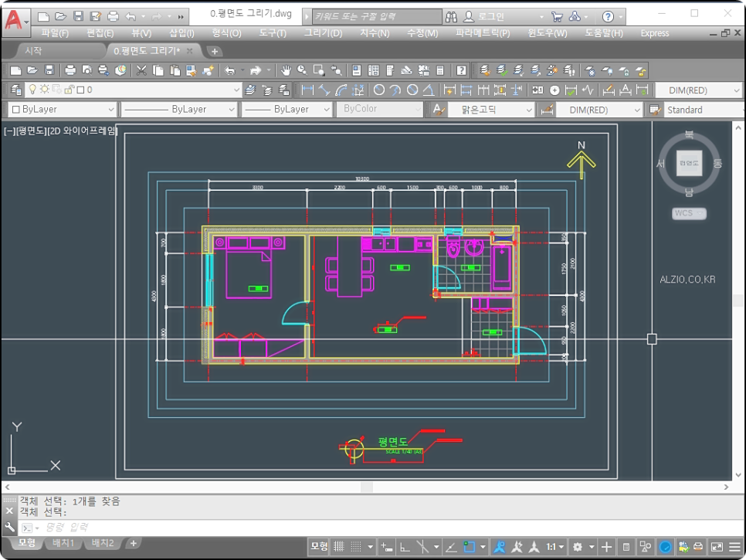
Task: Click the Pan hand tool
Action: [286, 71]
